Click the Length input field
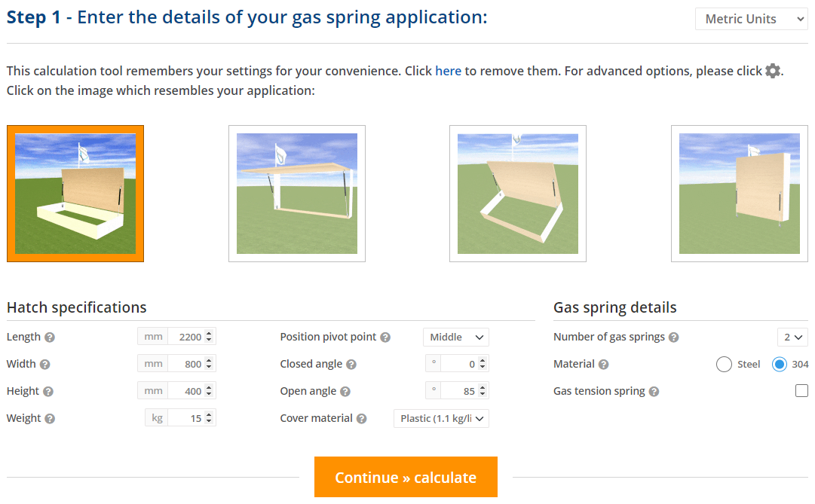The width and height of the screenshot is (815, 504). (x=185, y=337)
